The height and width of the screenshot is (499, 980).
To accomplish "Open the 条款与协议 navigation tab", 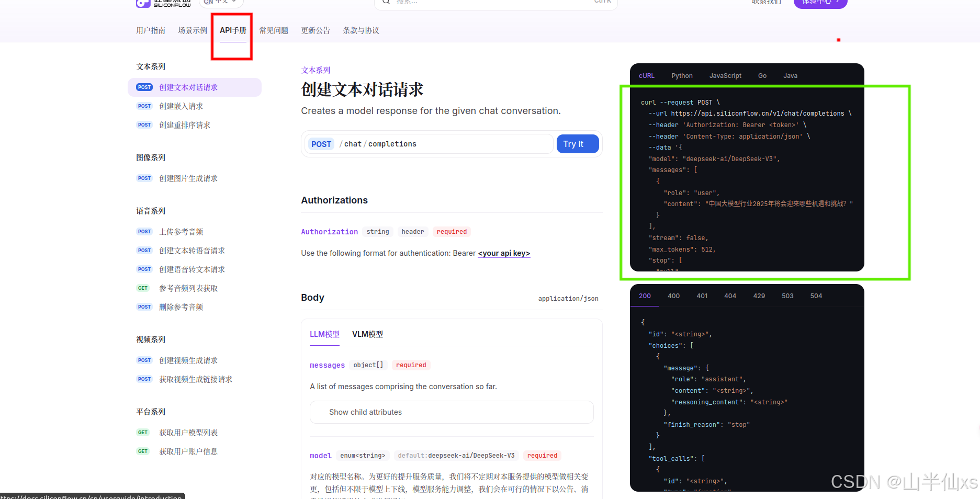I will [x=361, y=30].
